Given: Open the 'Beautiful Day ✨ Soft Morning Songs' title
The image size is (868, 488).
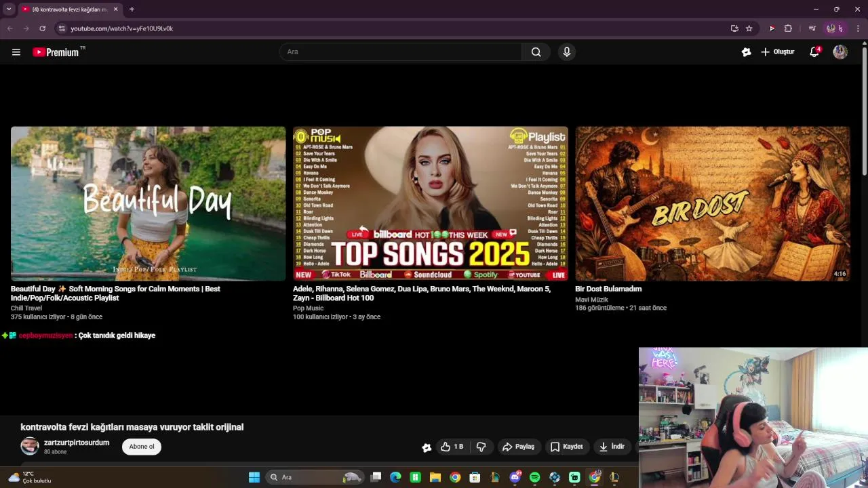Looking at the screenshot, I should tap(115, 293).
